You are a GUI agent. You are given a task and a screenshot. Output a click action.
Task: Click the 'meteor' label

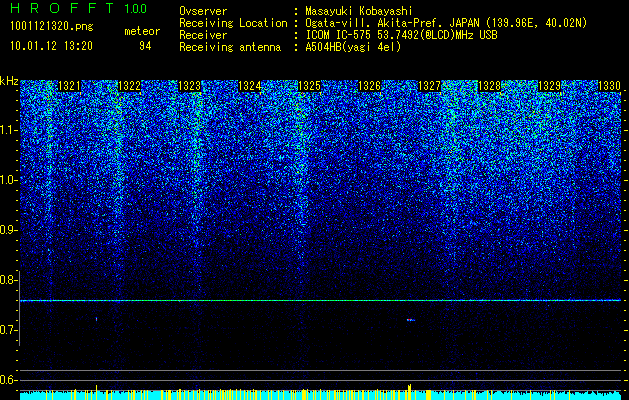tap(142, 31)
